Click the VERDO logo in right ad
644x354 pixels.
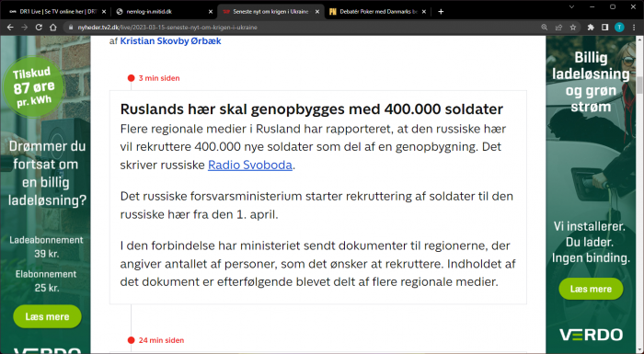click(x=591, y=335)
